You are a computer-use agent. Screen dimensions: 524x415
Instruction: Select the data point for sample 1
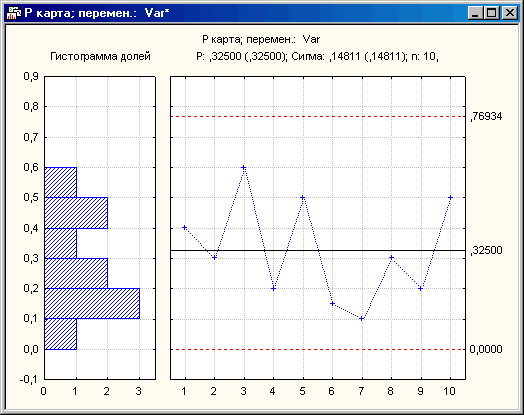click(x=184, y=228)
